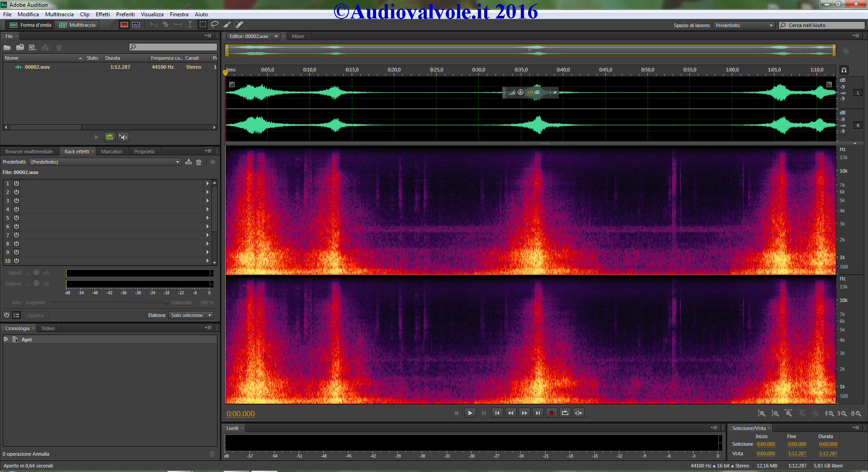Click the Skip Selection transport icon
This screenshot has width=868, height=472.
[579, 413]
